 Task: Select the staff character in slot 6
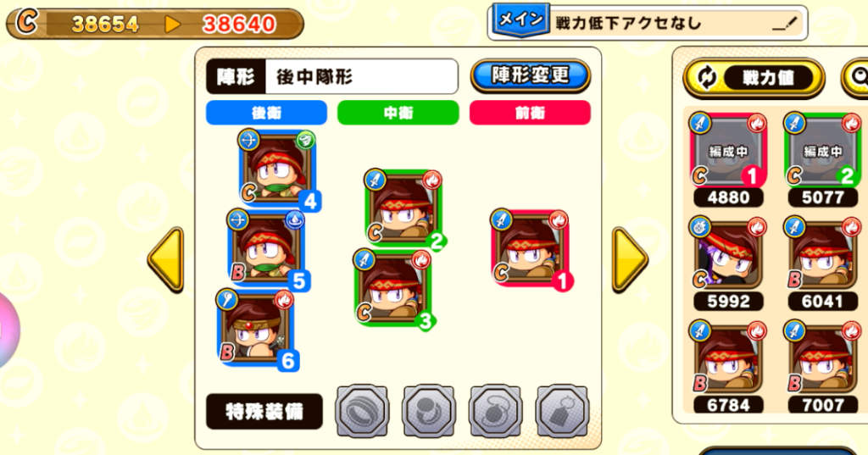click(x=256, y=328)
